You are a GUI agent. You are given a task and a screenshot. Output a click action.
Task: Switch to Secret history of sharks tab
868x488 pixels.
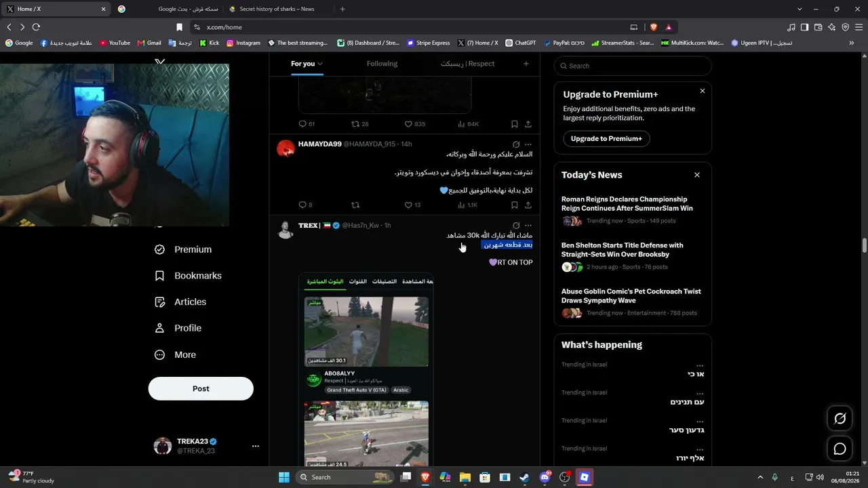[278, 9]
